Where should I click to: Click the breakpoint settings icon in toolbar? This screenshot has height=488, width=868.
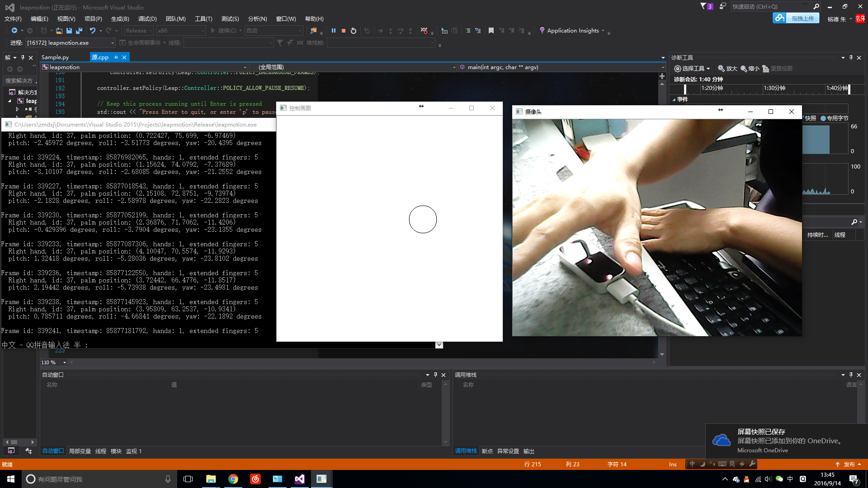(424, 31)
